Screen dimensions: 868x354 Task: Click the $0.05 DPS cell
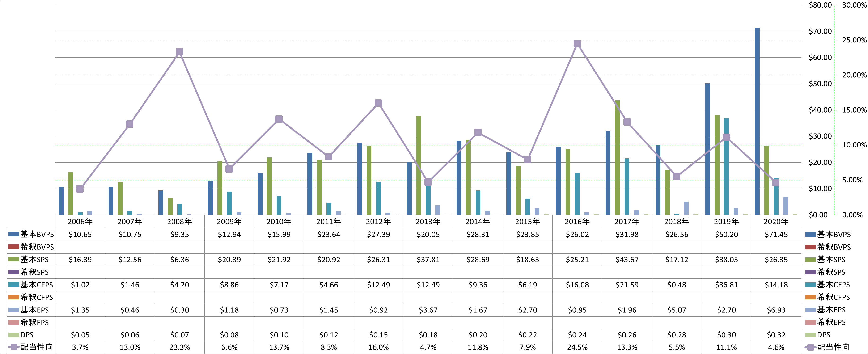(80, 335)
